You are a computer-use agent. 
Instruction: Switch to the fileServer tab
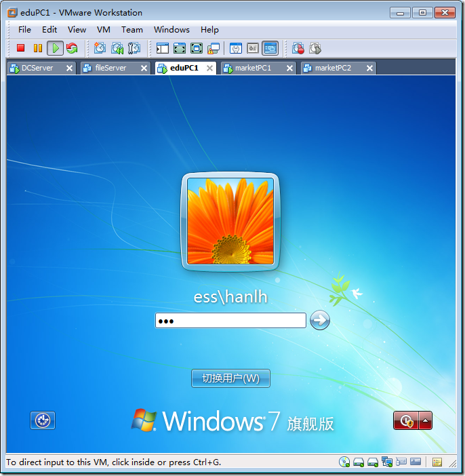click(x=110, y=68)
